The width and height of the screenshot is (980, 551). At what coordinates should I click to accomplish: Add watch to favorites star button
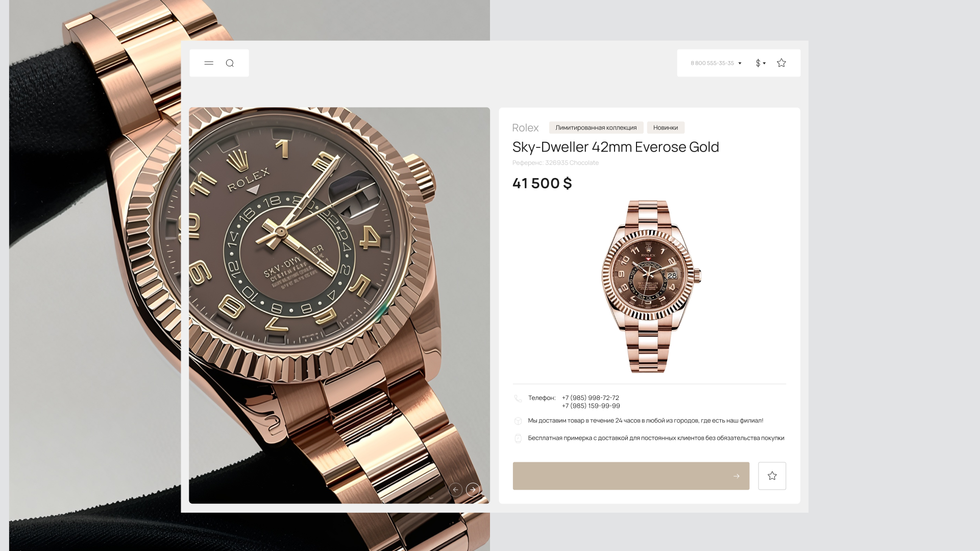coord(772,476)
